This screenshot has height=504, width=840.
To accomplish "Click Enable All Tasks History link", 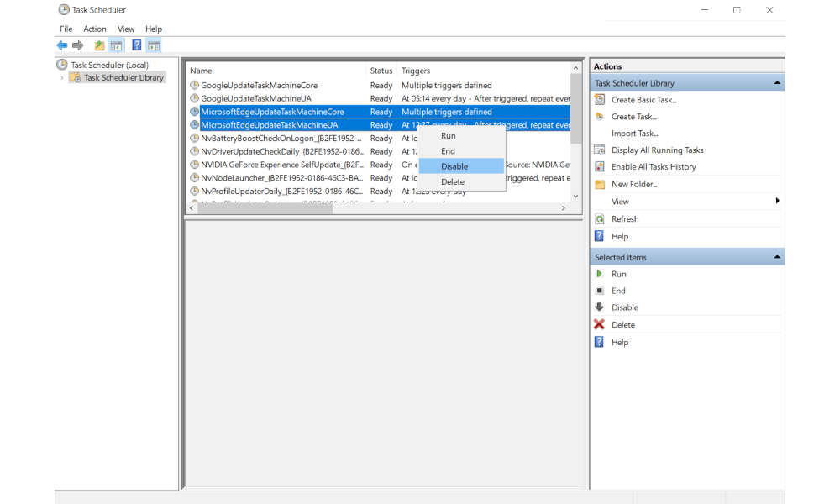I will tap(654, 166).
